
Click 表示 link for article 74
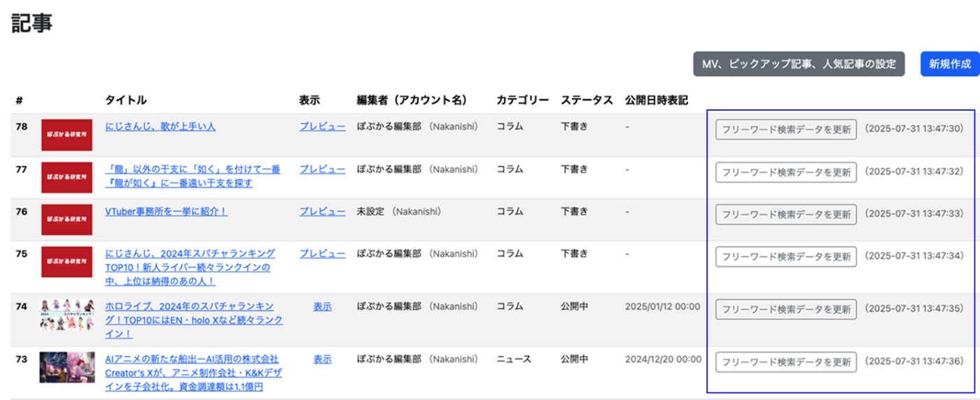coord(322,306)
